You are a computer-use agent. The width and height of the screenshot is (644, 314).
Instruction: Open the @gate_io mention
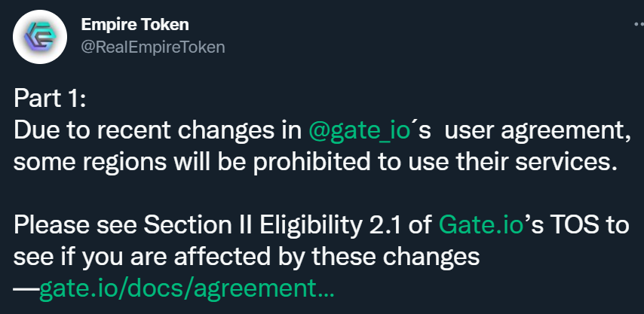coord(360,131)
